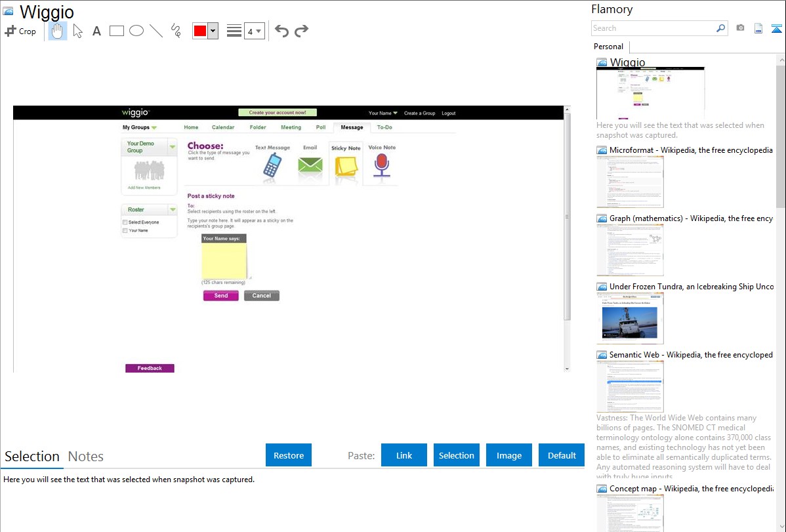Open the To-Do tab in Wiggio

[x=384, y=127]
